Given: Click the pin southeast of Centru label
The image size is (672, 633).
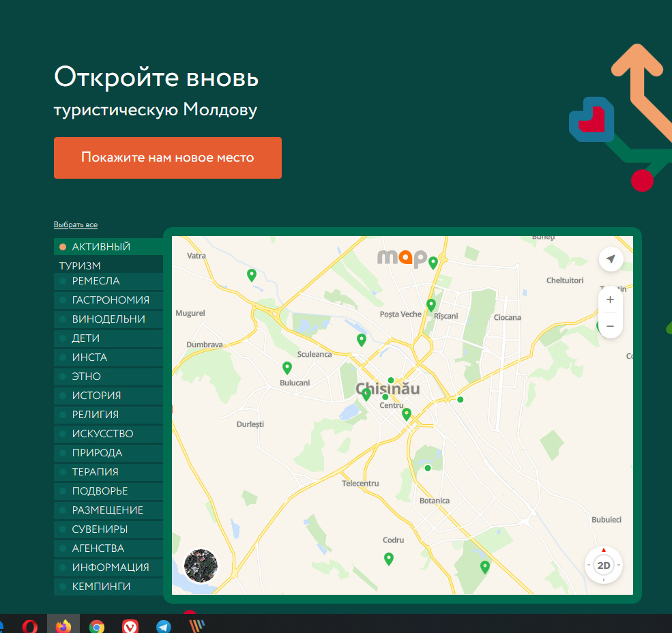Looking at the screenshot, I should (407, 414).
